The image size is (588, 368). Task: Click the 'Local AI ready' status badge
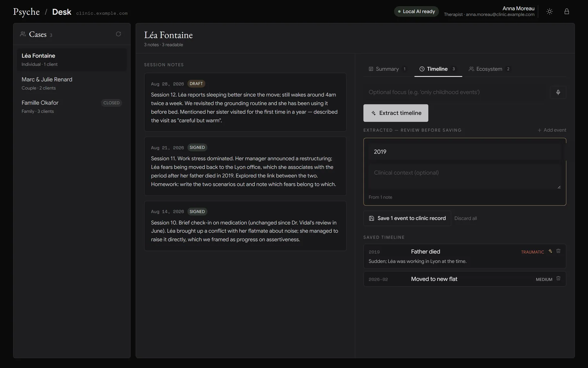(416, 11)
